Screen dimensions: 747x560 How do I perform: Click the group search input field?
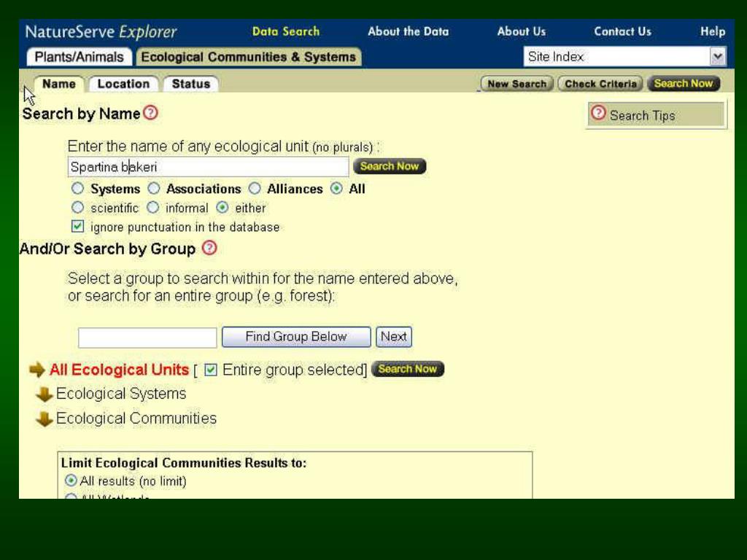click(147, 338)
